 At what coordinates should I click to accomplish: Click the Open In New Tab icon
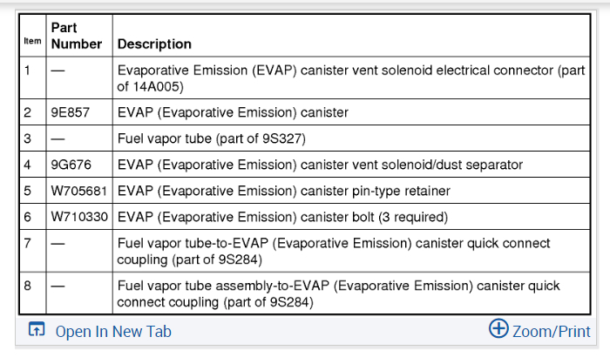[36, 330]
